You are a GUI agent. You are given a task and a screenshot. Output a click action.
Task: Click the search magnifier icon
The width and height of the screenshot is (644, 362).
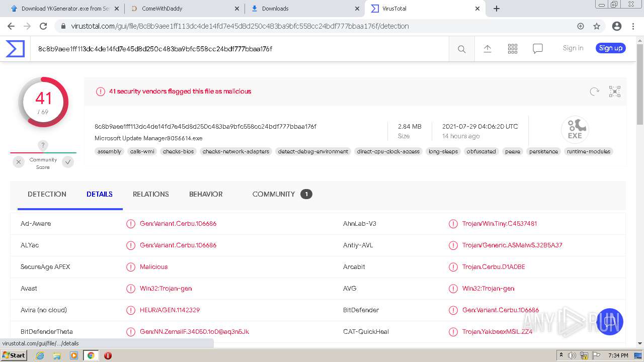tap(461, 49)
